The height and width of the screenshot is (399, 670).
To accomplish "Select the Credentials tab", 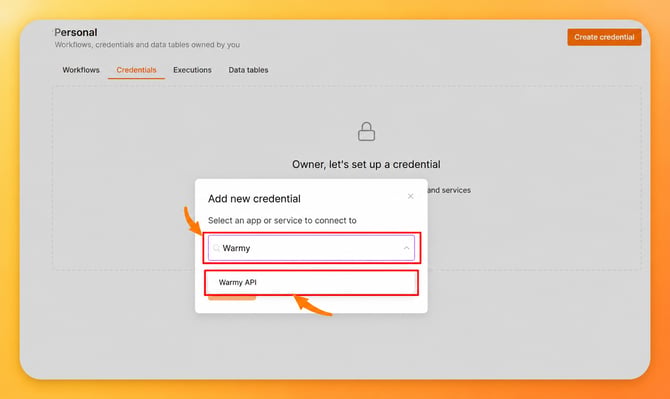I will click(x=136, y=70).
